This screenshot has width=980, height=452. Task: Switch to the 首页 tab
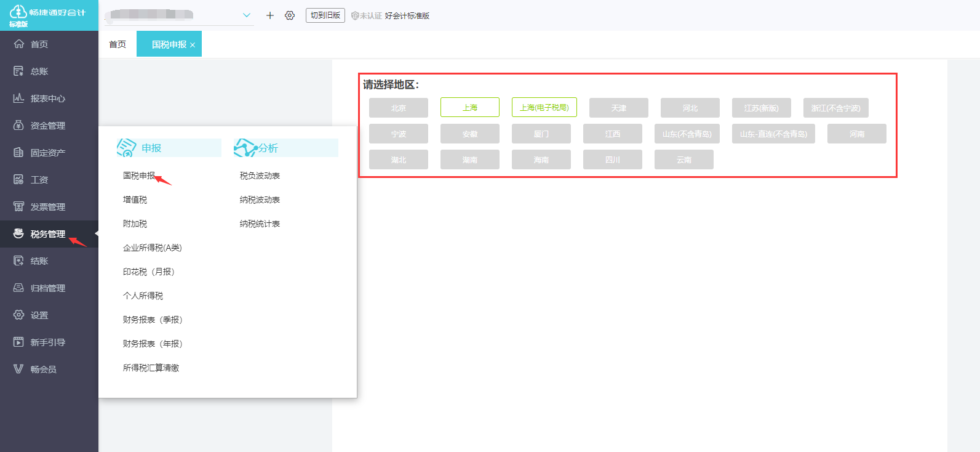click(118, 44)
